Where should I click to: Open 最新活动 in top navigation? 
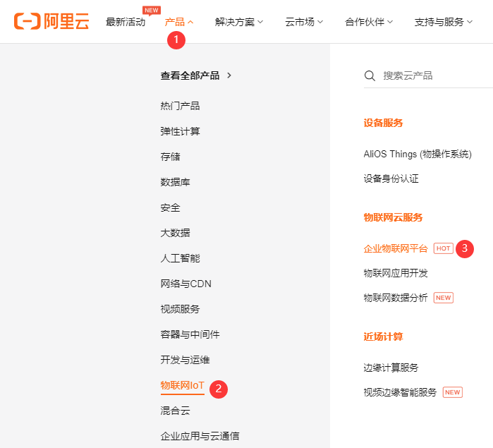pos(126,22)
